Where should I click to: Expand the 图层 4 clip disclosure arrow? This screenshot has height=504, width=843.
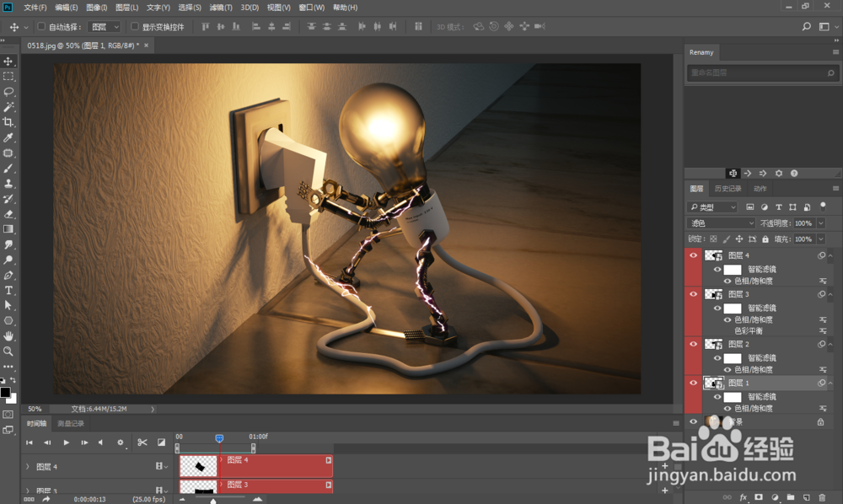point(222,460)
